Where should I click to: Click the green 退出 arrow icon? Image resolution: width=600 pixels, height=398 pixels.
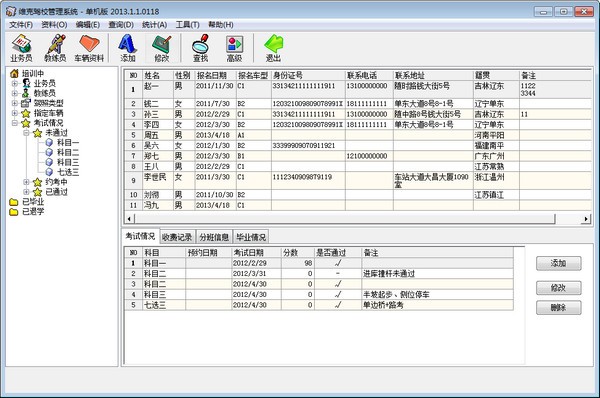273,48
